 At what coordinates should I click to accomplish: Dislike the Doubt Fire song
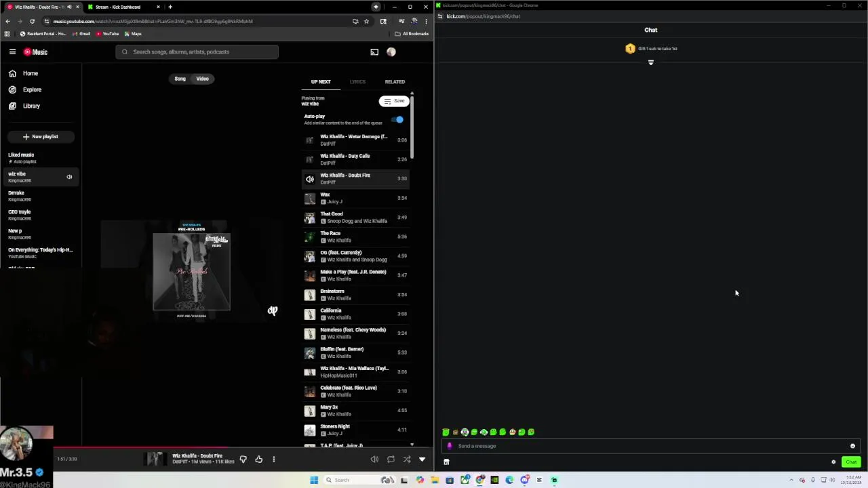click(x=243, y=460)
